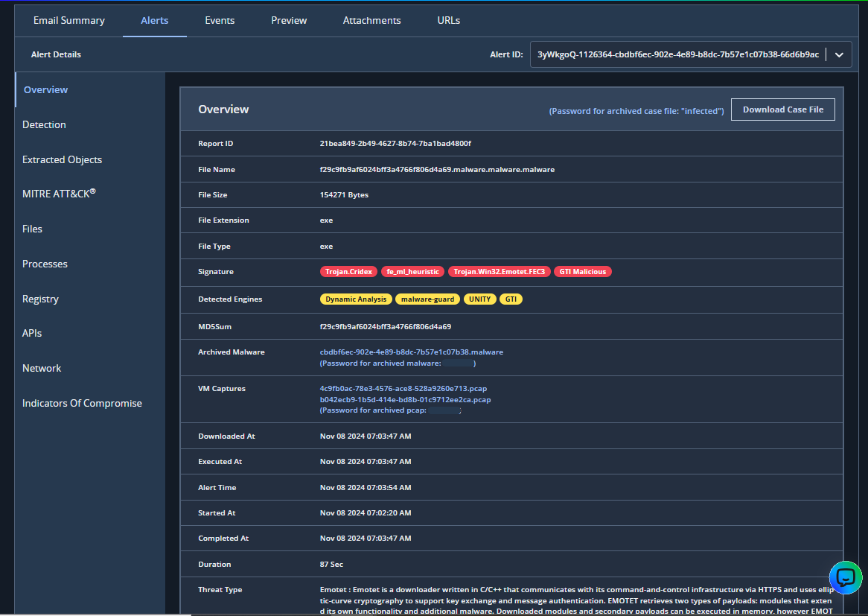Open the Attachments tab
Image resolution: width=868 pixels, height=616 pixels.
click(371, 21)
